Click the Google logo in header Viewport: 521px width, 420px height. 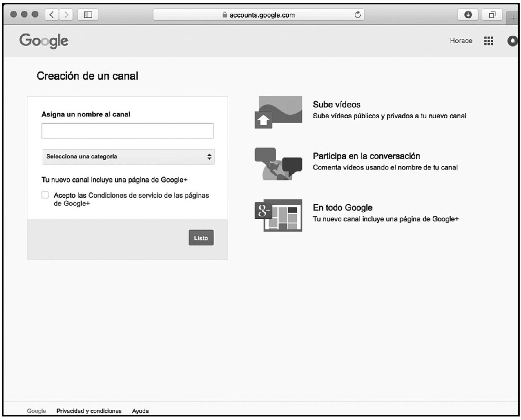[x=43, y=41]
